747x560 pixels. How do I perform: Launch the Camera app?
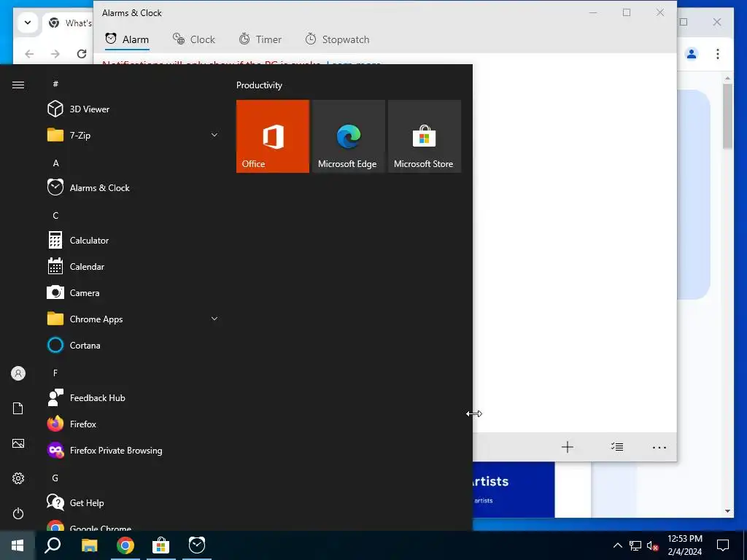133,293
